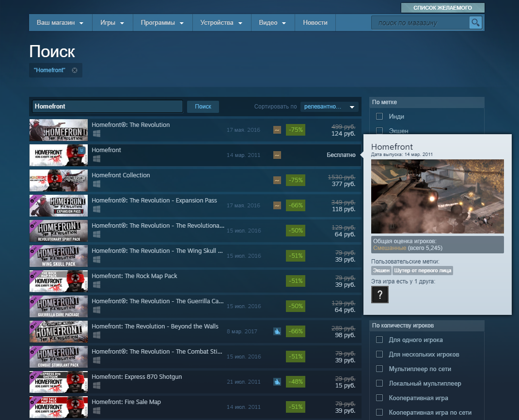
Task: Click the -48% discount badge for Express 870 Shotgun
Action: pyautogui.click(x=295, y=382)
